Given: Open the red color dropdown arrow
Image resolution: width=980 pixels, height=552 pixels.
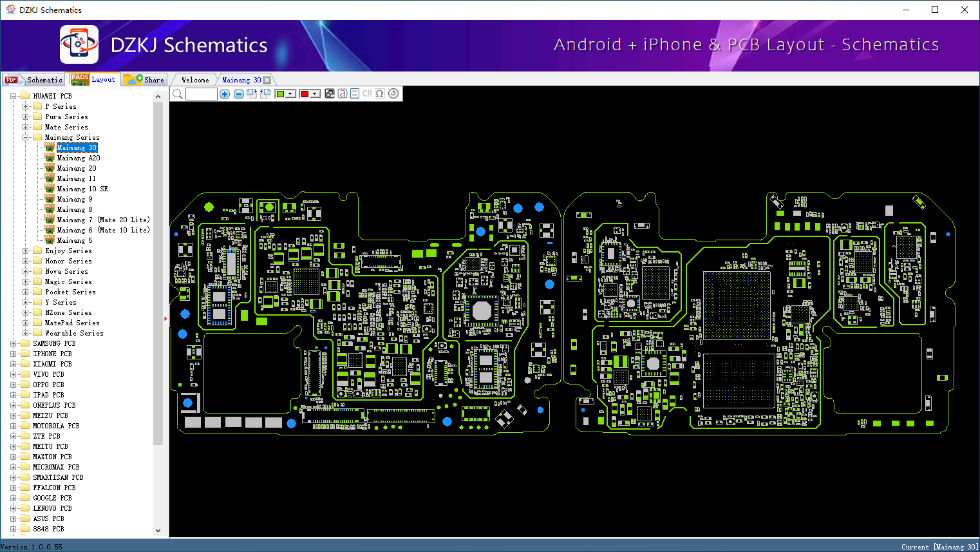Looking at the screenshot, I should pos(315,94).
